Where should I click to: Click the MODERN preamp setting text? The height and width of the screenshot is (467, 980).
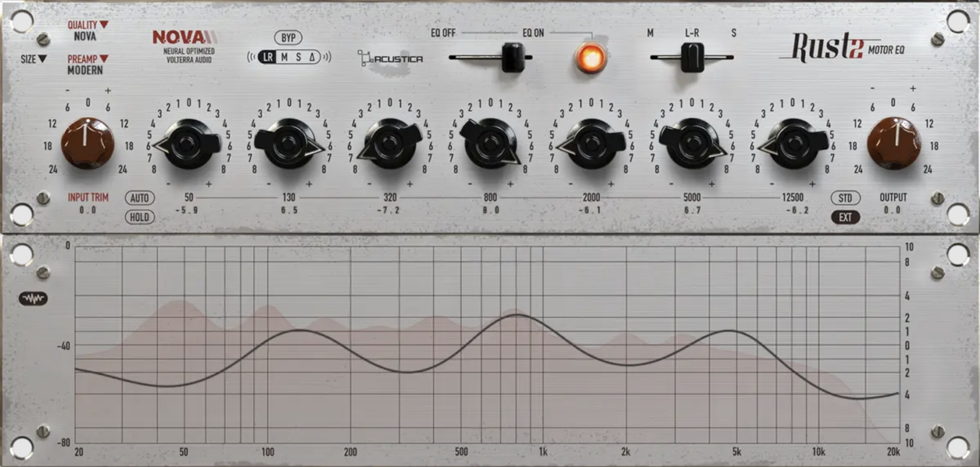(x=85, y=70)
